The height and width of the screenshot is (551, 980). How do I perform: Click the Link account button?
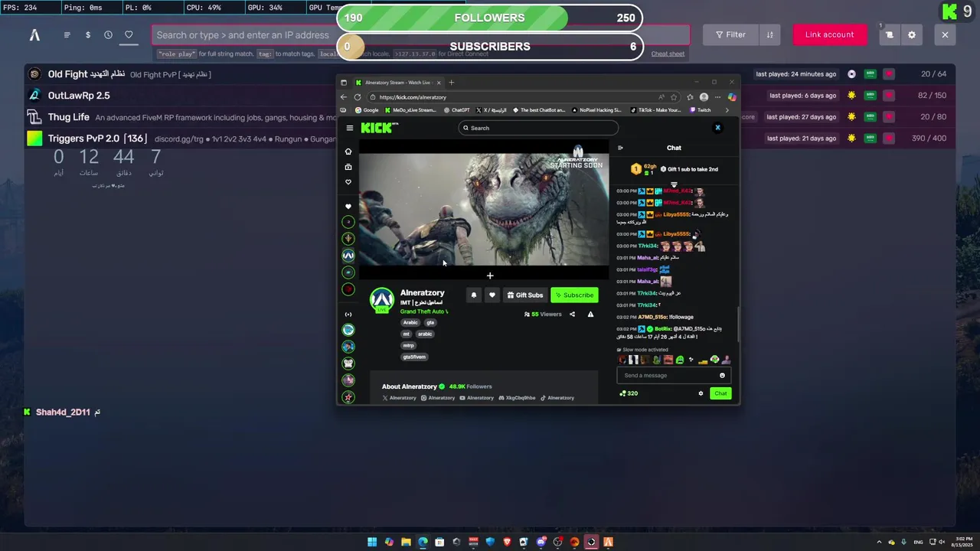(x=829, y=34)
